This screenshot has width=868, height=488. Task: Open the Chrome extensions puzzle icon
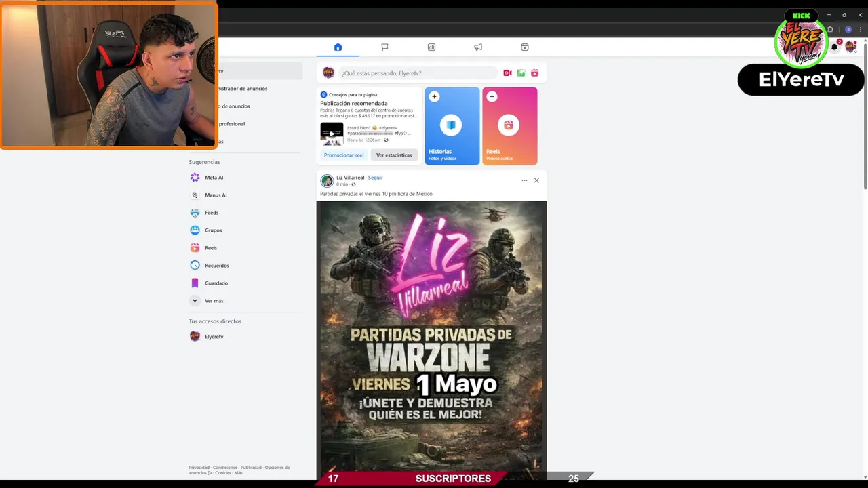click(830, 30)
